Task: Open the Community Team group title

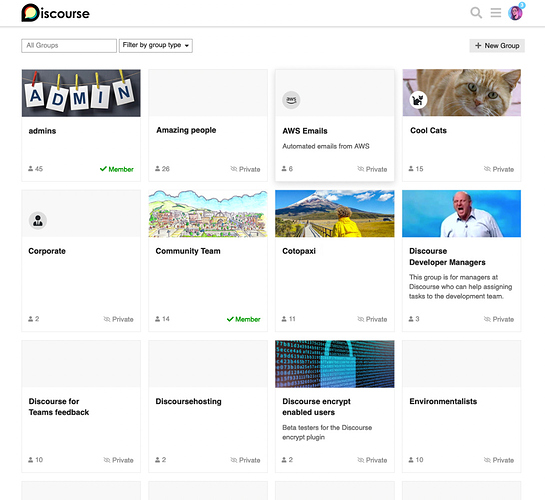Action: coord(188,251)
